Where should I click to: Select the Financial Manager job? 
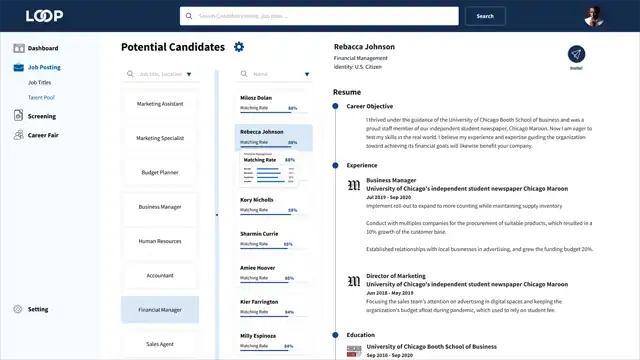(x=160, y=310)
